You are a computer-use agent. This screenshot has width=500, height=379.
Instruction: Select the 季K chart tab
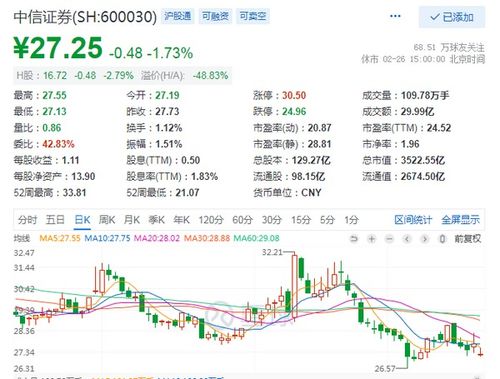(157, 220)
